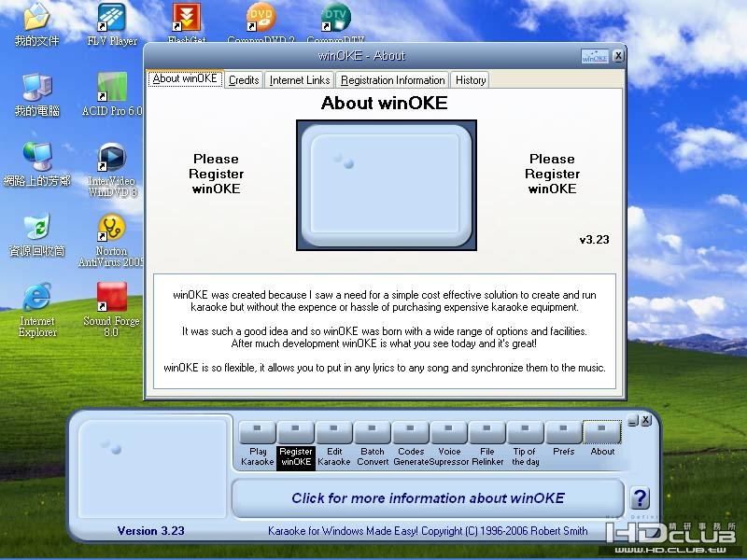Screen dimensions: 747x560
Task: Open the Internet Links tab
Action: coord(300,80)
